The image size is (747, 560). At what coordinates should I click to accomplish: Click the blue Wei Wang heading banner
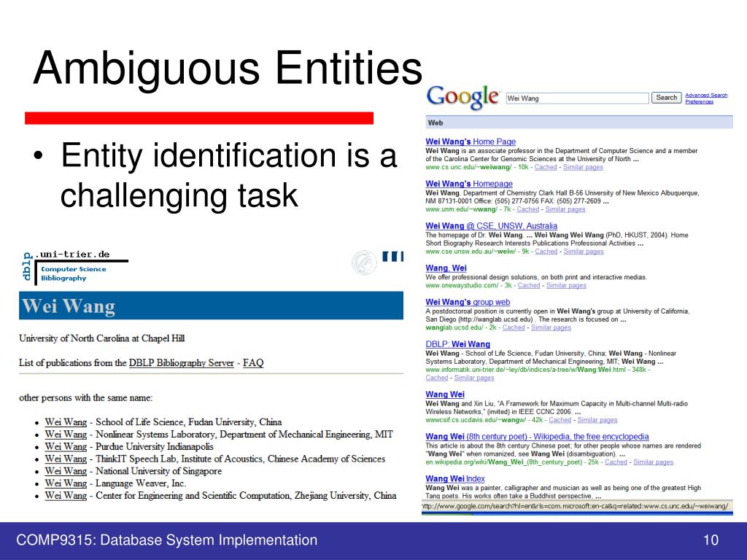(211, 306)
